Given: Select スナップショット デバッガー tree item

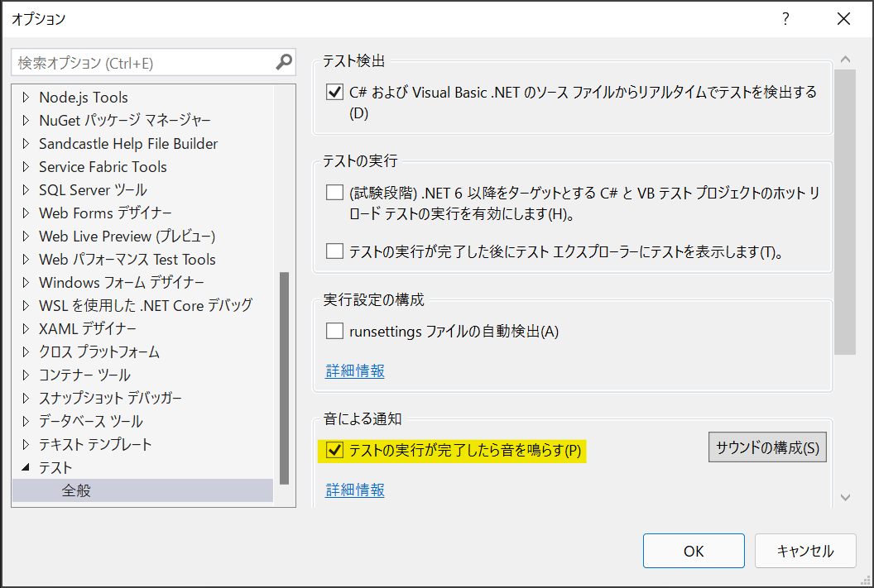Looking at the screenshot, I should pyautogui.click(x=110, y=398).
